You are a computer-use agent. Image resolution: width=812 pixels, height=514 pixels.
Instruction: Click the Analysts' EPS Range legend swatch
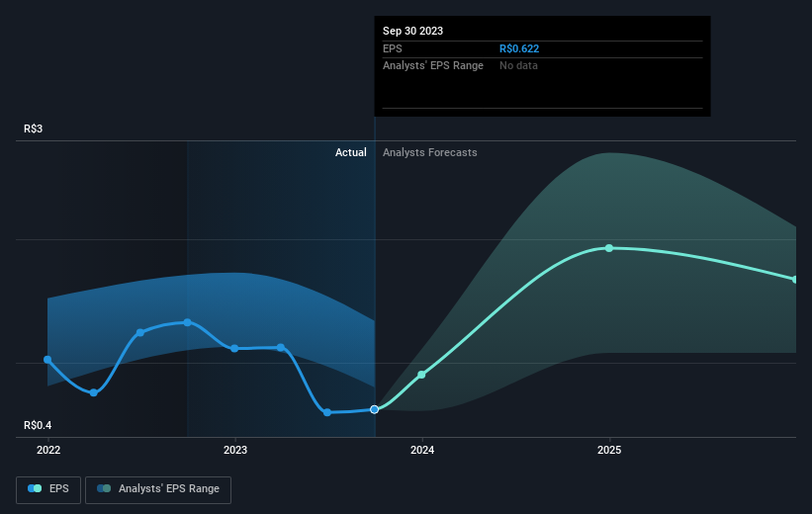point(104,488)
